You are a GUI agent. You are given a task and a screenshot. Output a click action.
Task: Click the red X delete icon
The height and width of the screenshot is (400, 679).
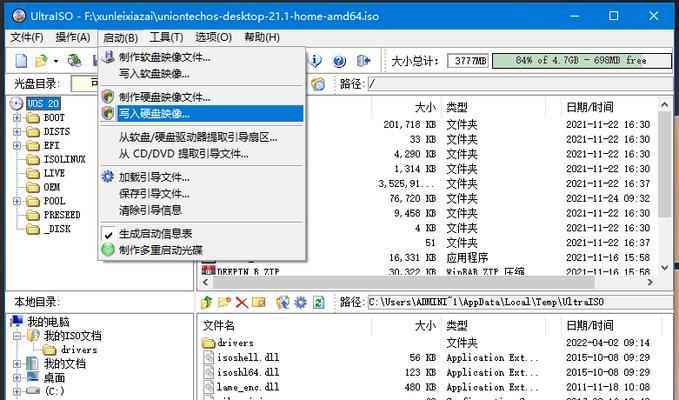pyautogui.click(x=242, y=302)
